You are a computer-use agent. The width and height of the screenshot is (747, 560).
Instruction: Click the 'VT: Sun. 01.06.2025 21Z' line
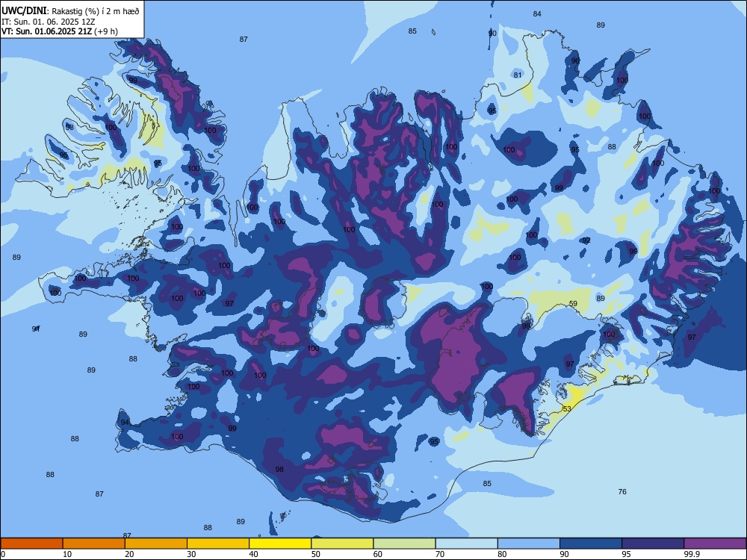click(x=46, y=31)
